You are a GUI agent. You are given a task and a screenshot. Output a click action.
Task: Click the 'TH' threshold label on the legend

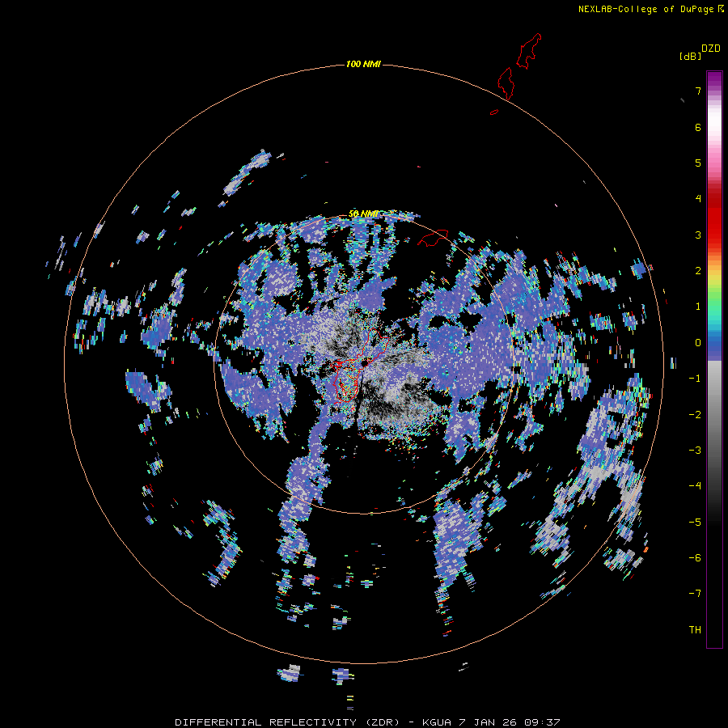695,630
